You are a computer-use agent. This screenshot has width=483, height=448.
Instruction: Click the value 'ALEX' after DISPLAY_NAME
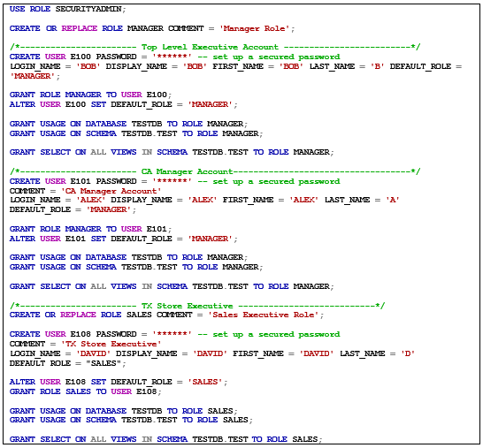(203, 200)
